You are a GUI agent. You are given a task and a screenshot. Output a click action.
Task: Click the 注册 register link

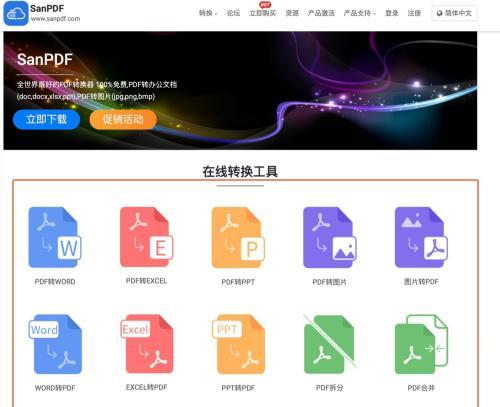click(414, 13)
